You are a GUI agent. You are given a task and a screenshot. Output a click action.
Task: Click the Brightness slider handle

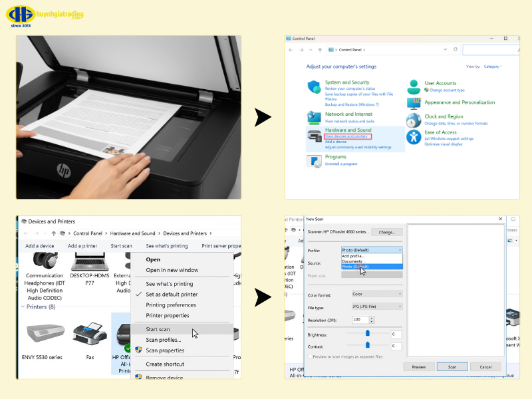367,334
